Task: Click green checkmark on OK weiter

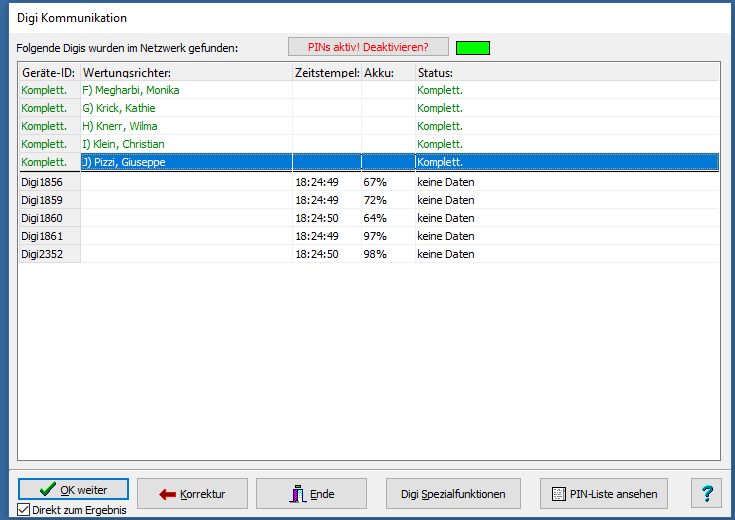Action: click(46, 489)
